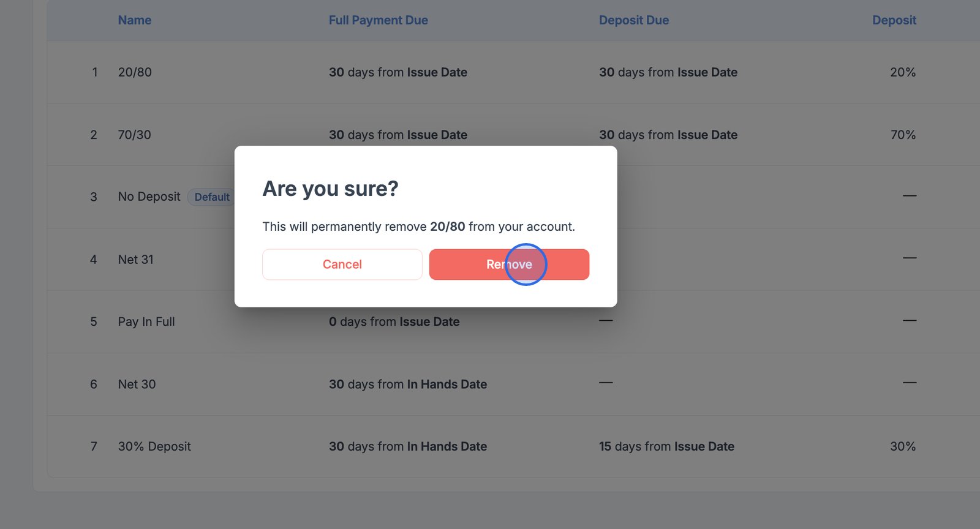The width and height of the screenshot is (980, 529).
Task: Select the Net 30 term row
Action: click(137, 385)
